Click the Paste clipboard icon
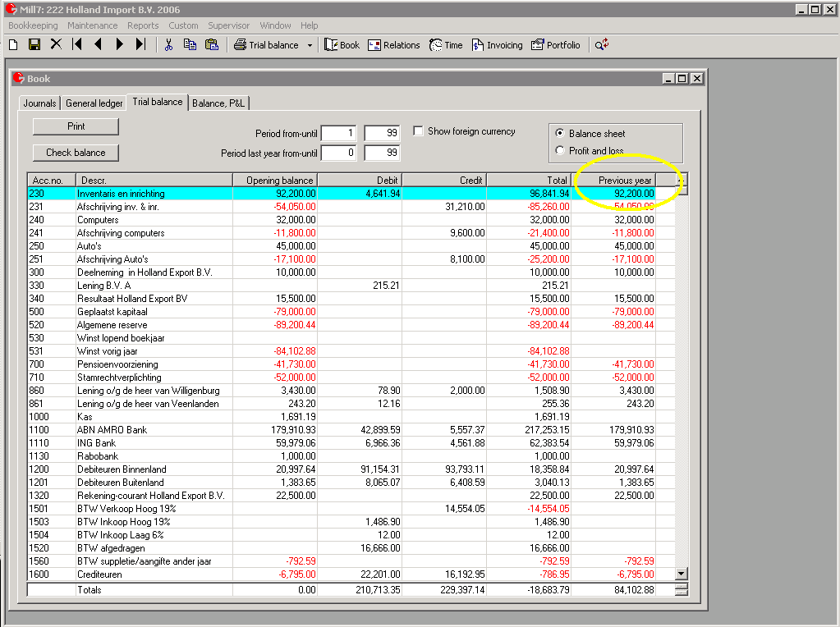 212,45
